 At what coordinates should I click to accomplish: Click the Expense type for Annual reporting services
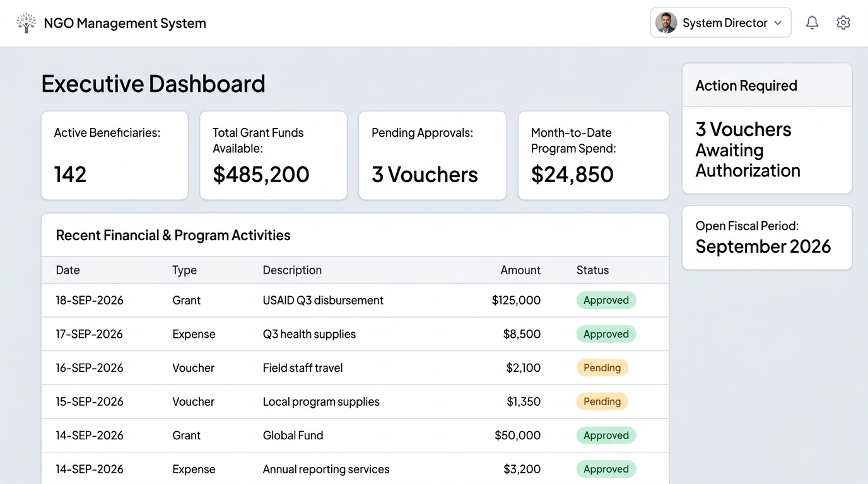pos(194,470)
